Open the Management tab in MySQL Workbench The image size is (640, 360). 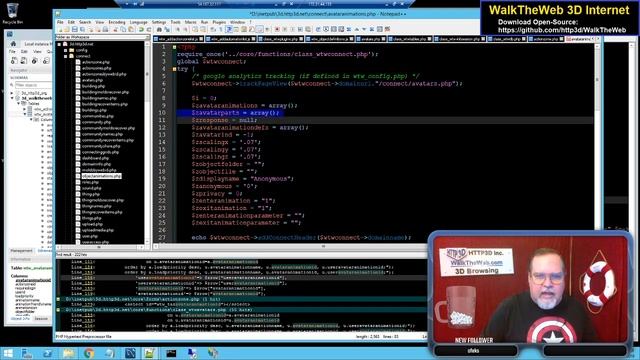(x=21, y=250)
